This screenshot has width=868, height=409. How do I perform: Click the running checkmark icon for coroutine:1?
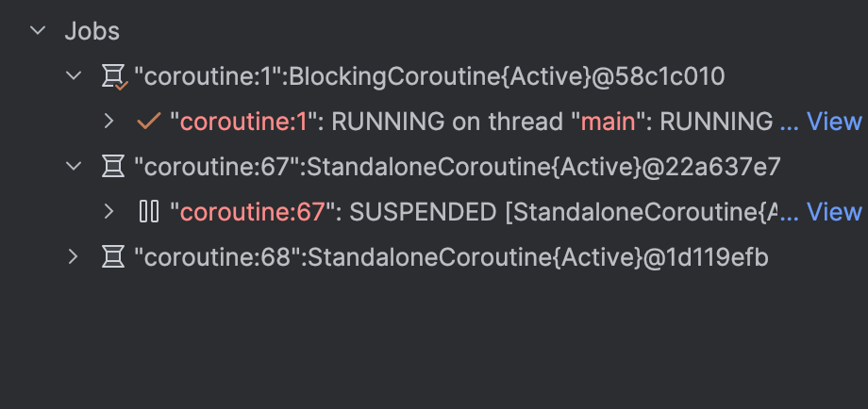tap(148, 122)
